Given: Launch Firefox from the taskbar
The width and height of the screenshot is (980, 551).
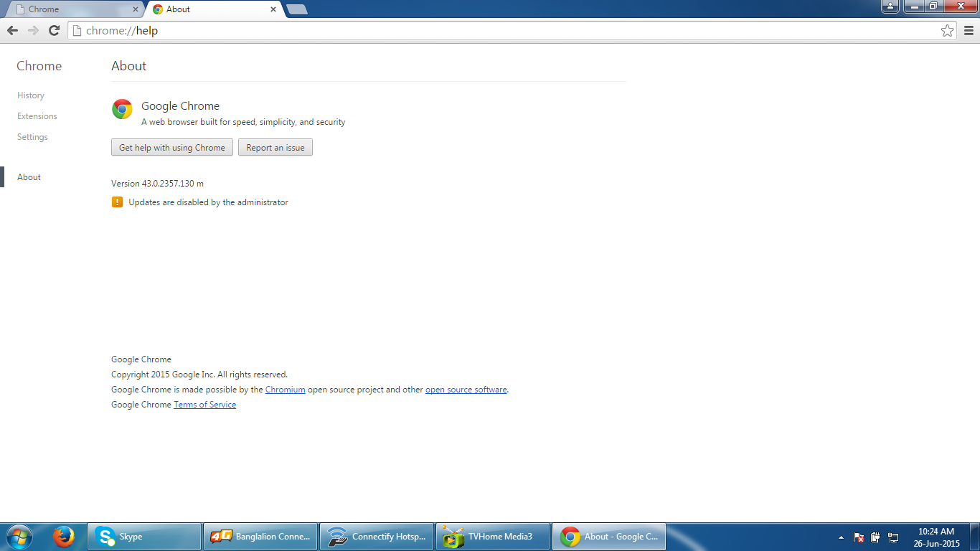Looking at the screenshot, I should [x=64, y=537].
